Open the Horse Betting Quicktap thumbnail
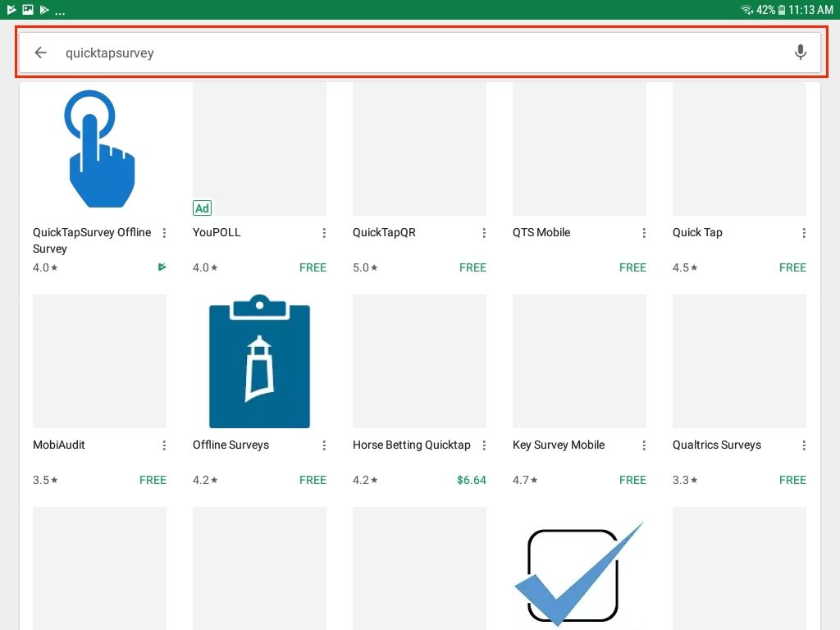 tap(419, 361)
